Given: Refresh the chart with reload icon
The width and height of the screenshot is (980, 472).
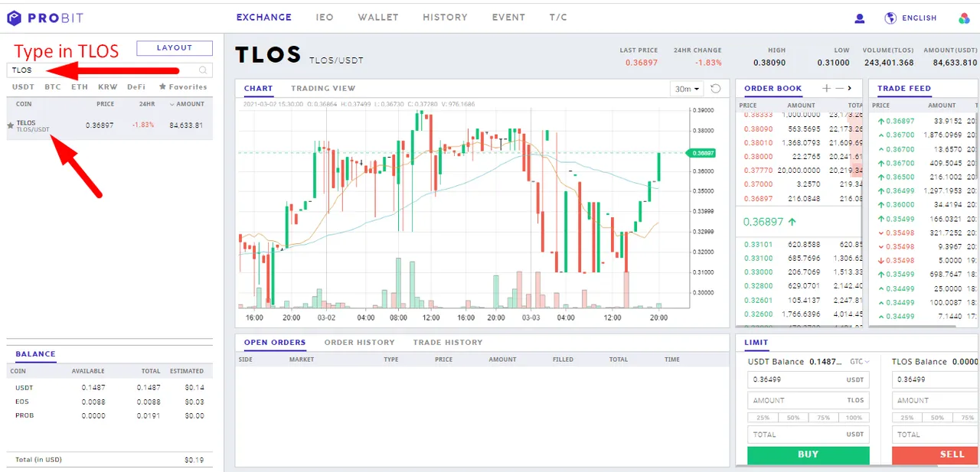Looking at the screenshot, I should [x=716, y=89].
